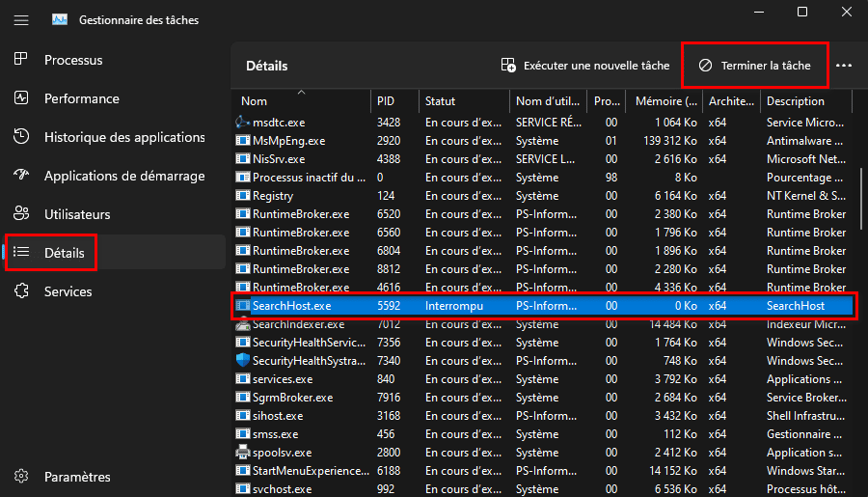Screen dimensions: 868x497
Task: Click the Shell Infrastru... description cell
Action: (805, 416)
